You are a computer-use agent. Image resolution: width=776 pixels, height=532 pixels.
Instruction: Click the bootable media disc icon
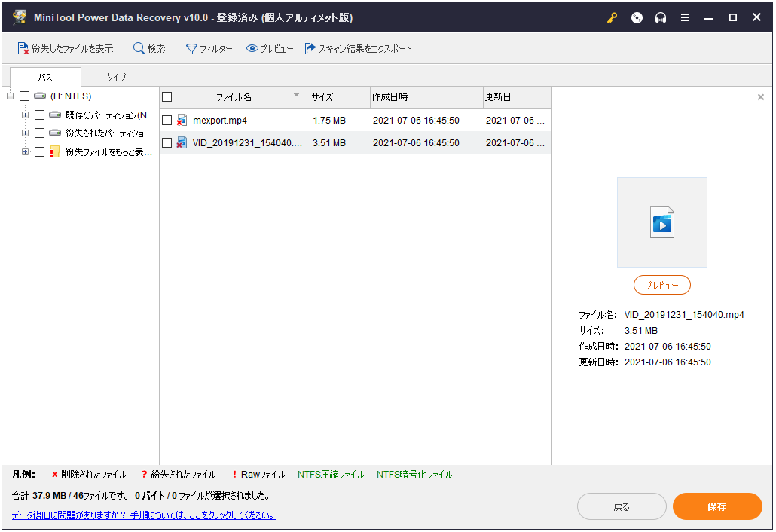(637, 18)
